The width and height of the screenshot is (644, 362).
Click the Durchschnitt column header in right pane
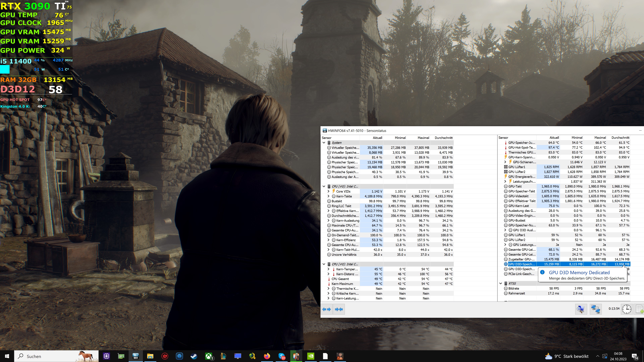point(620,138)
